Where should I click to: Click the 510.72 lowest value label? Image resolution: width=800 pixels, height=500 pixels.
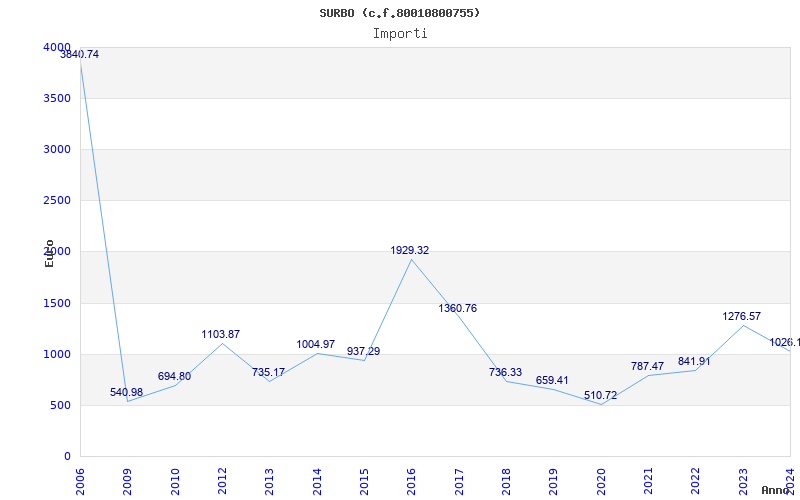coord(601,396)
